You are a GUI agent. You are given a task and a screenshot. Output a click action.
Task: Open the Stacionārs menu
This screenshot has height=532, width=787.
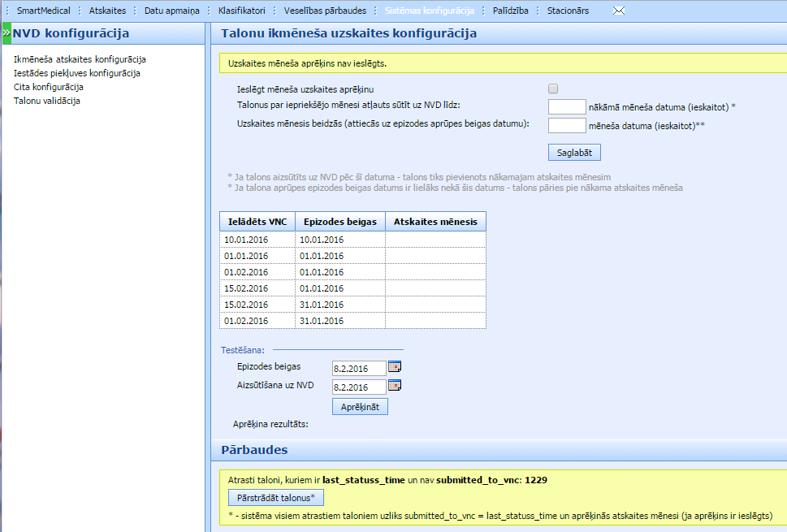[x=568, y=11]
